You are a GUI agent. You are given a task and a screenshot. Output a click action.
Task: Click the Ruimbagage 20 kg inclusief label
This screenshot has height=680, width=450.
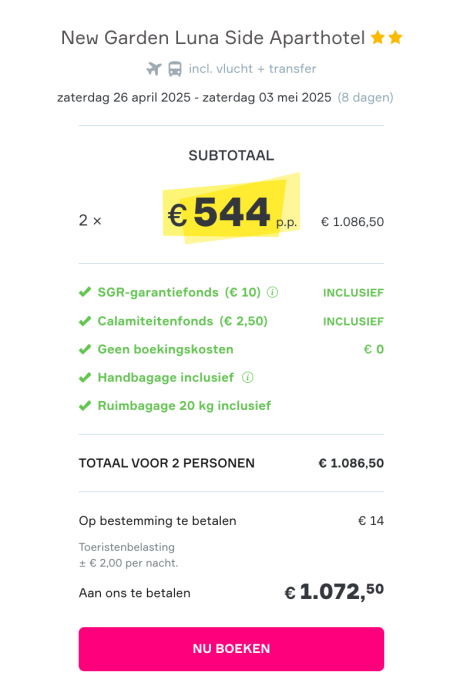(184, 405)
